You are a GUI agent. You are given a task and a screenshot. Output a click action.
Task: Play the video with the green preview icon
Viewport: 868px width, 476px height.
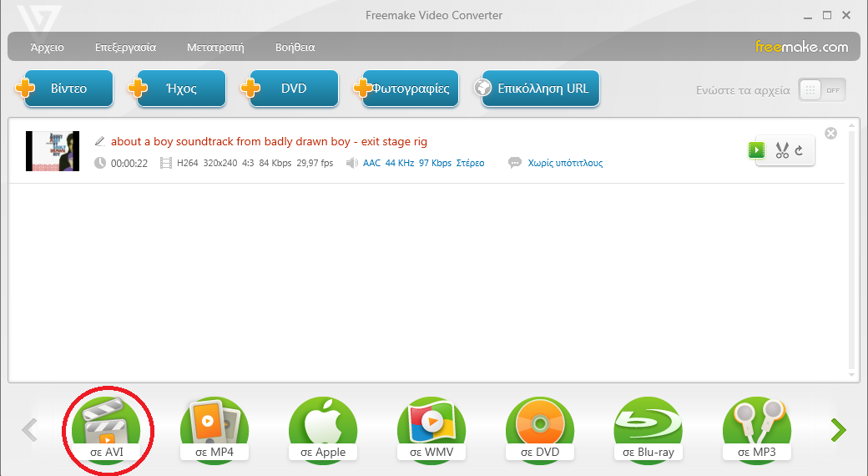pyautogui.click(x=756, y=150)
